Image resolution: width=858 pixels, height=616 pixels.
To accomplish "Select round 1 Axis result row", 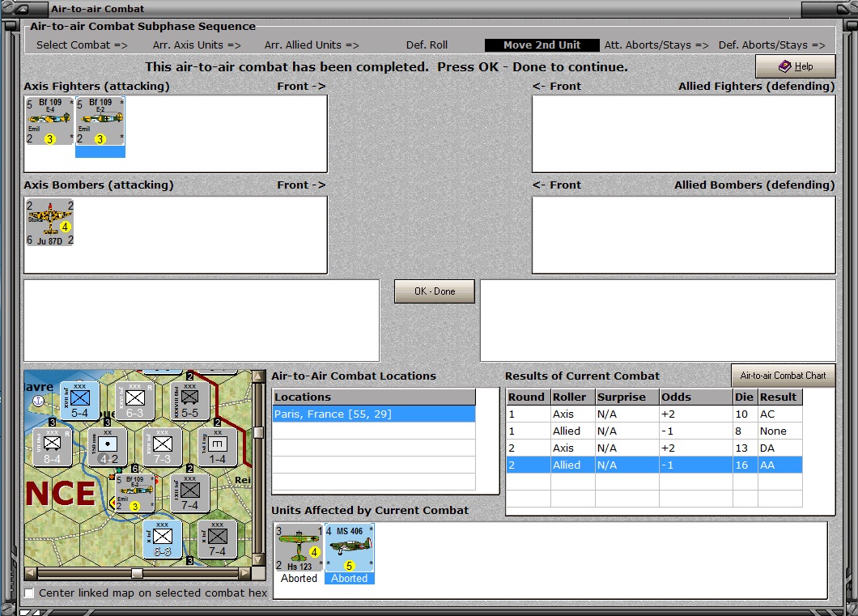I will click(655, 414).
